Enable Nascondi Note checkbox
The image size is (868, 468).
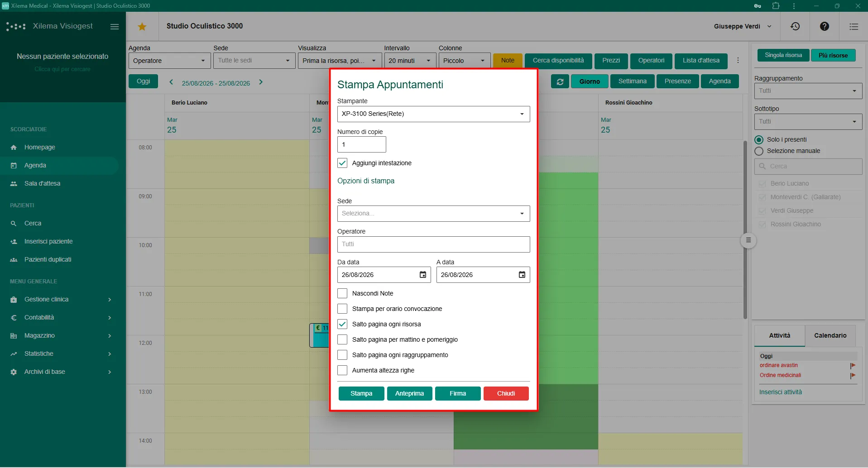point(342,293)
